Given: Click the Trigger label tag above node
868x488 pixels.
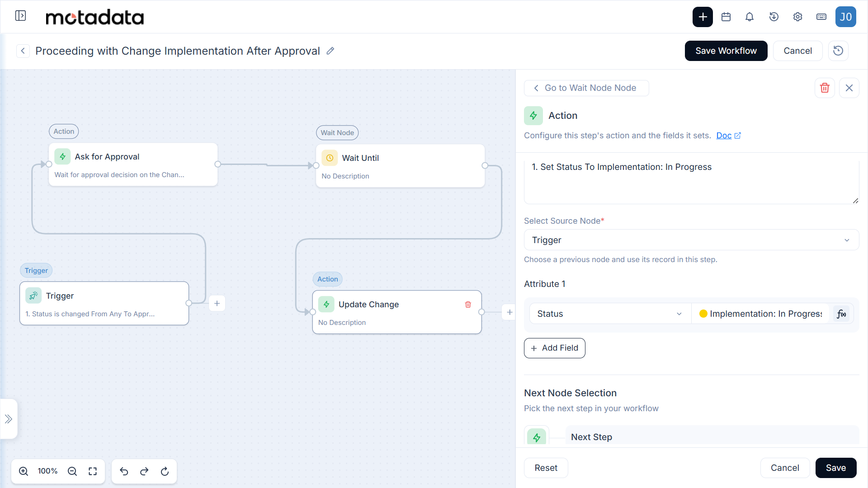Looking at the screenshot, I should 36,271.
